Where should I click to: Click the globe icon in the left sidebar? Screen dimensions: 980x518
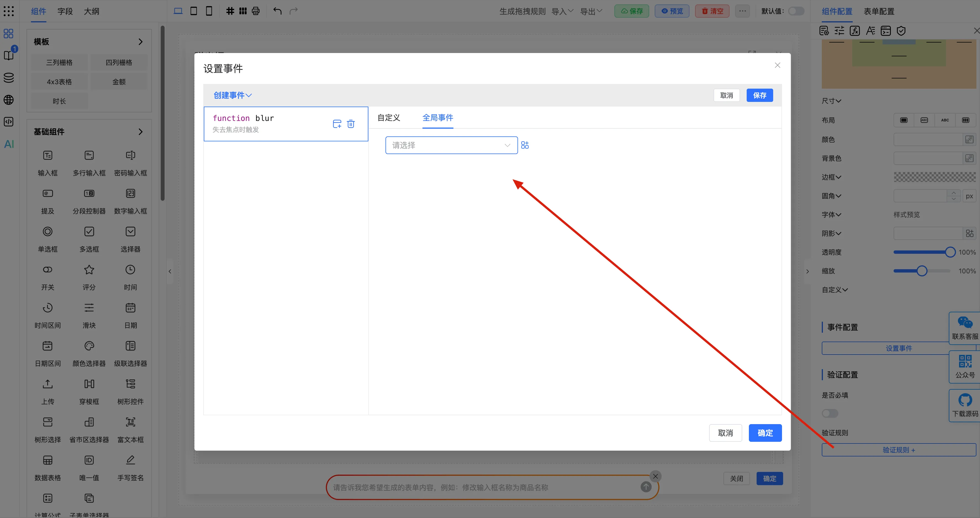coord(8,100)
